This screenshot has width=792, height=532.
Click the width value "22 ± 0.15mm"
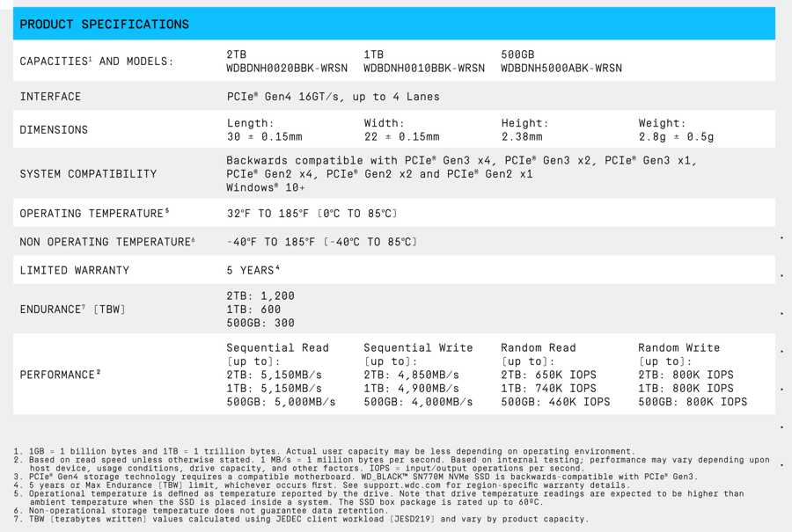click(x=402, y=137)
